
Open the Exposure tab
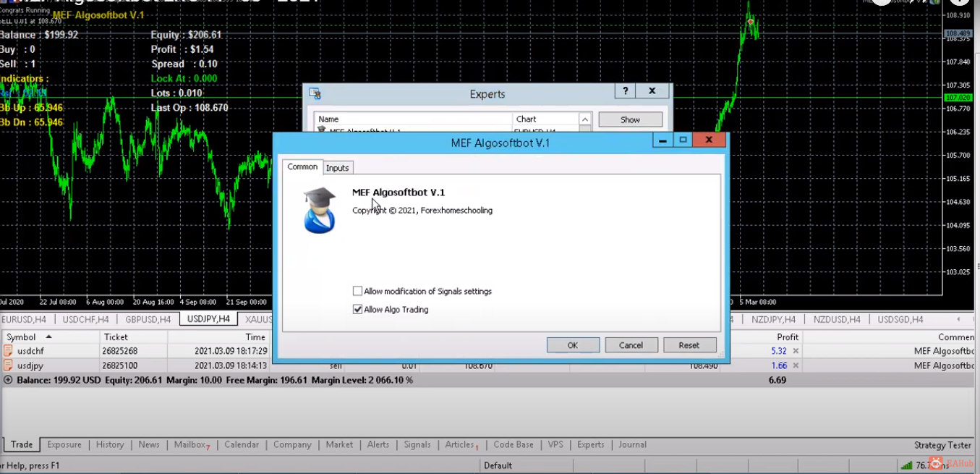coord(64,444)
